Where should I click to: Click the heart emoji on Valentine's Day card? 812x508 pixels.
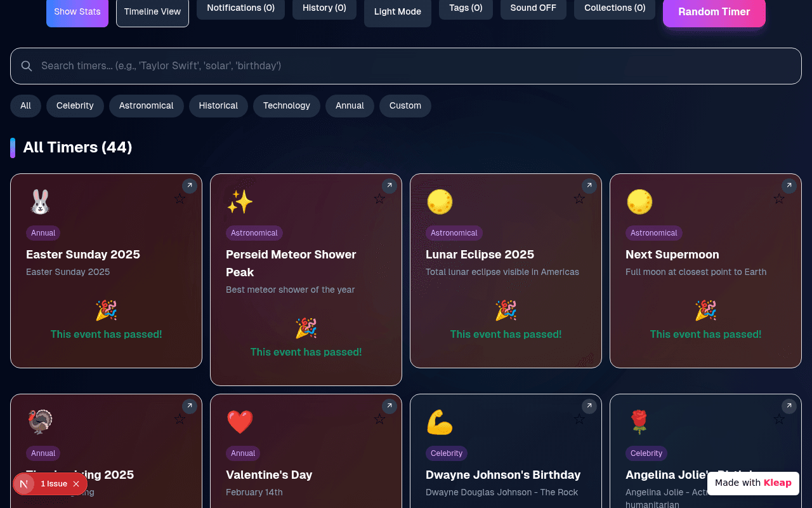pos(240,422)
